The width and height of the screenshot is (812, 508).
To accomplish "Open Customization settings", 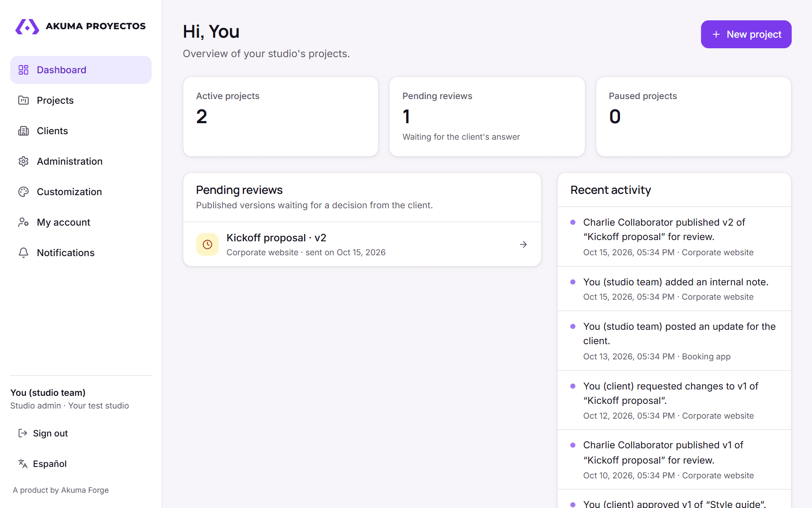I will [x=81, y=192].
